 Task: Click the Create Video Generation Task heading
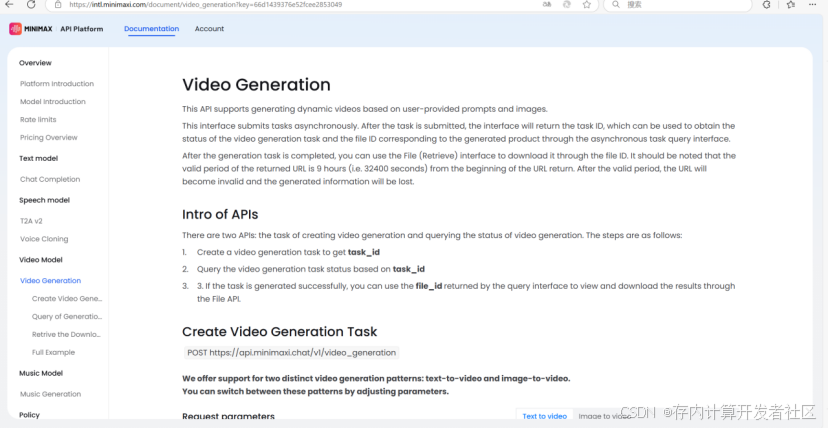[280, 331]
